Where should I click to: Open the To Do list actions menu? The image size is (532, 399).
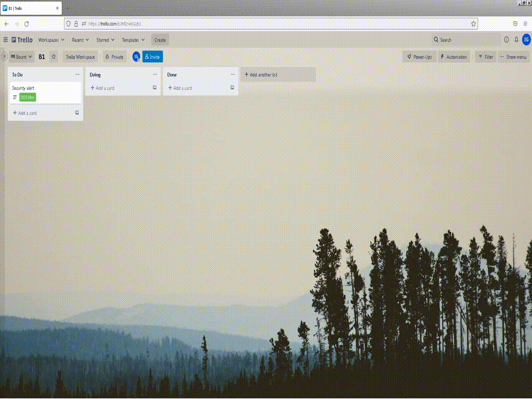pos(78,74)
